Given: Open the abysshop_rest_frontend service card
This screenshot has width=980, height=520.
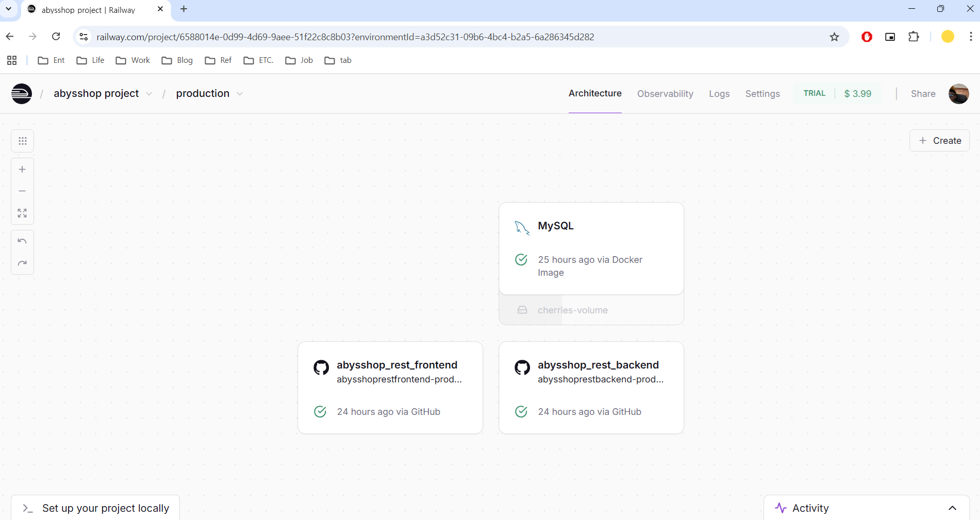Looking at the screenshot, I should pos(390,388).
